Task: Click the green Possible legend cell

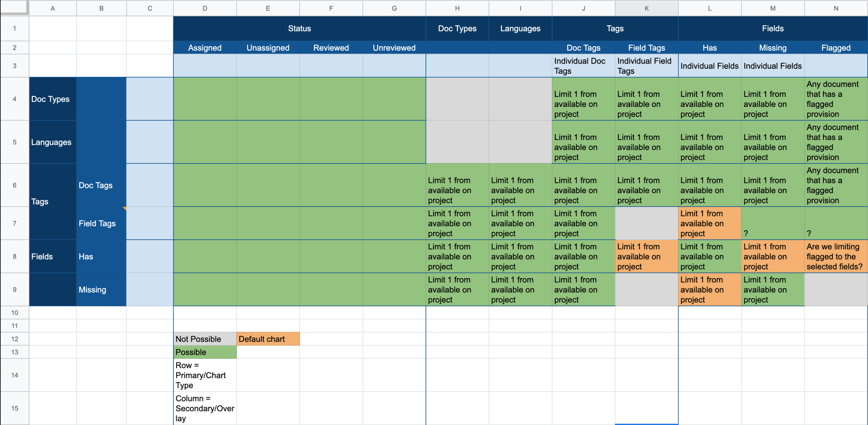Action: pyautogui.click(x=205, y=352)
